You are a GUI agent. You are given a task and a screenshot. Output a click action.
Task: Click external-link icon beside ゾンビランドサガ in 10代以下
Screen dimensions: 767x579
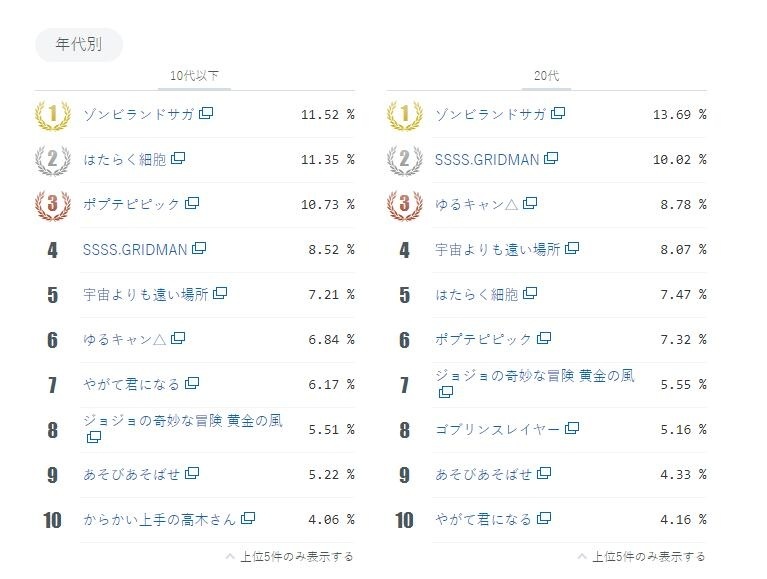pos(206,114)
